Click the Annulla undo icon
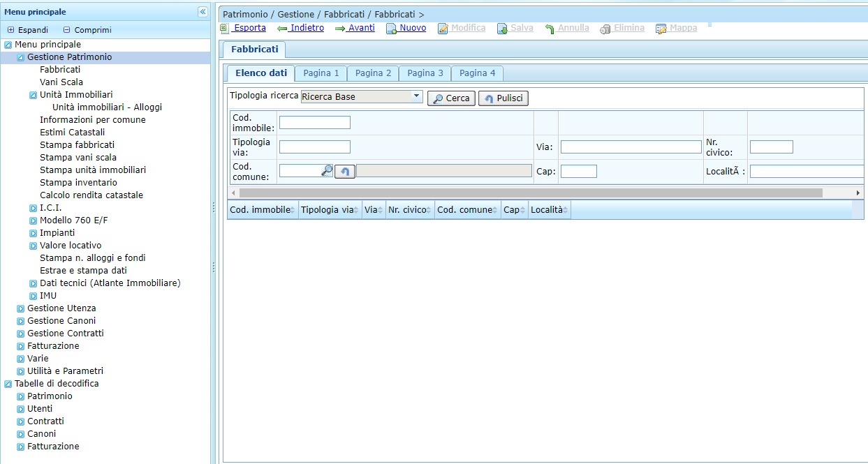 pyautogui.click(x=550, y=29)
